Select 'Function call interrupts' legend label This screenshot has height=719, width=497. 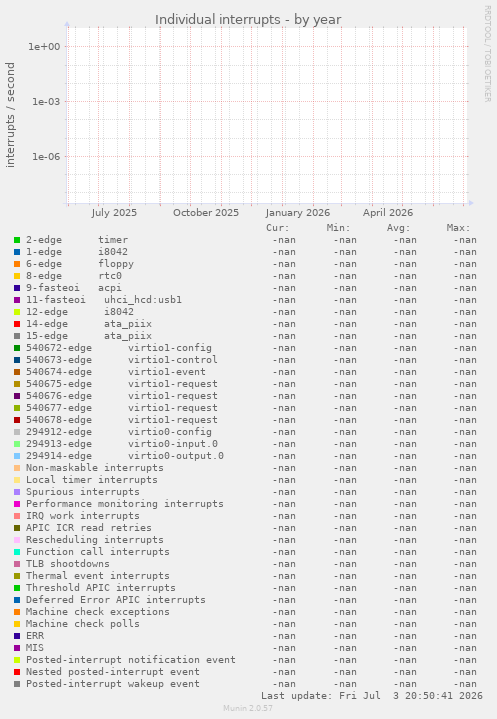point(98,552)
